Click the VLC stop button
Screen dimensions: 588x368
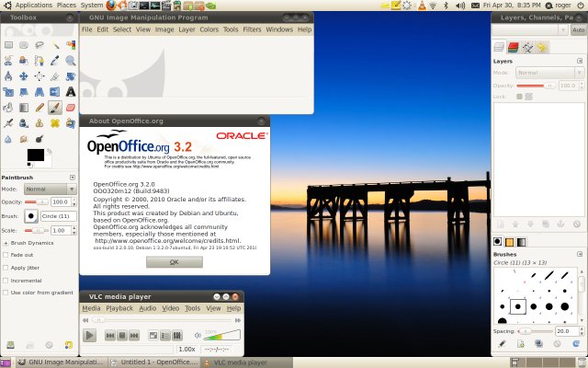[121, 336]
